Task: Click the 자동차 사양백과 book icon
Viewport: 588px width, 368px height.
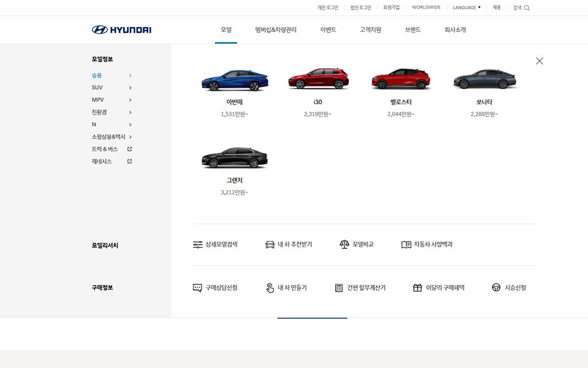Action: [406, 245]
